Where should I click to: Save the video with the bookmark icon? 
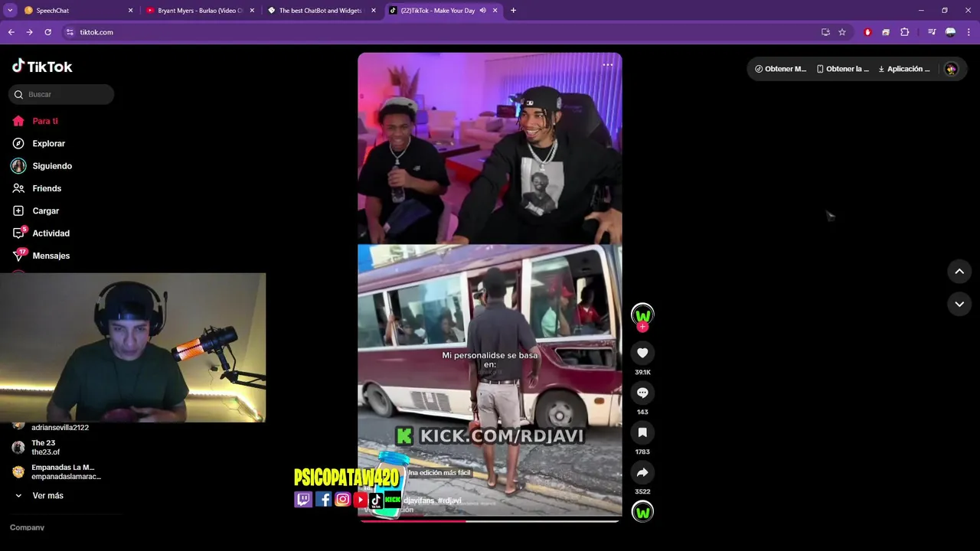[642, 432]
